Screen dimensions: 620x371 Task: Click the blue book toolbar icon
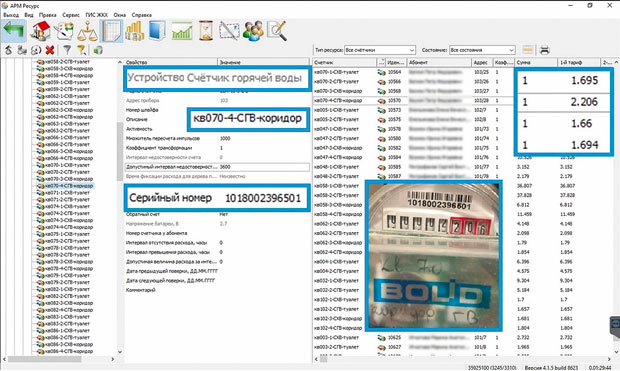[157, 31]
